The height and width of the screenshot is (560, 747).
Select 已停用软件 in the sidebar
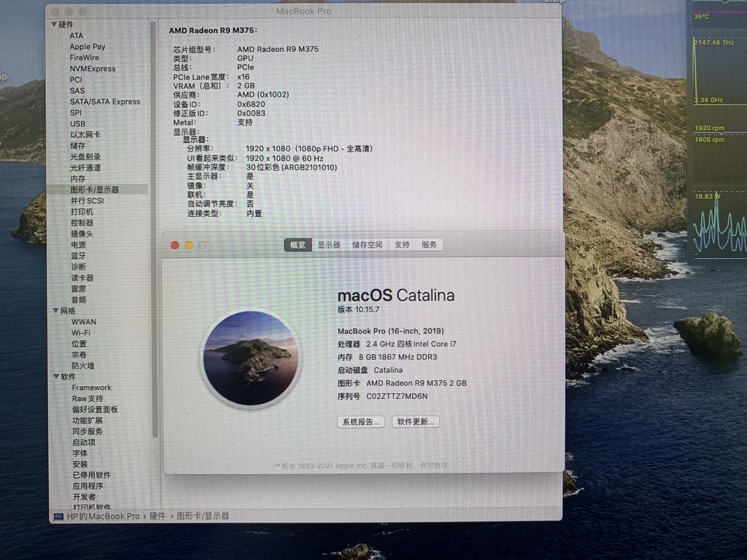pos(92,475)
